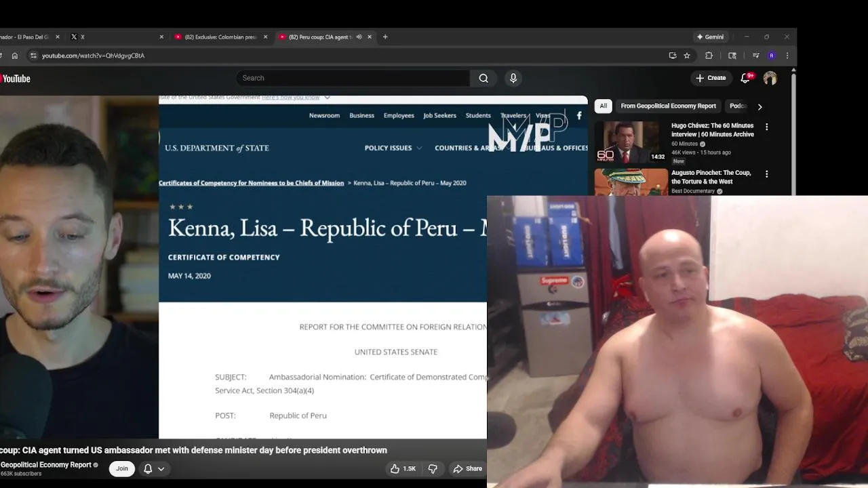Bookmark this page with the star icon

click(687, 56)
